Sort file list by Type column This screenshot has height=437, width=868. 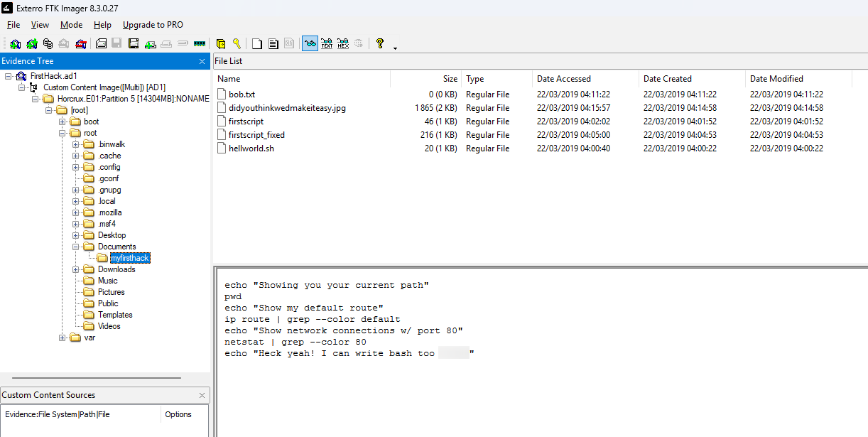click(x=497, y=79)
